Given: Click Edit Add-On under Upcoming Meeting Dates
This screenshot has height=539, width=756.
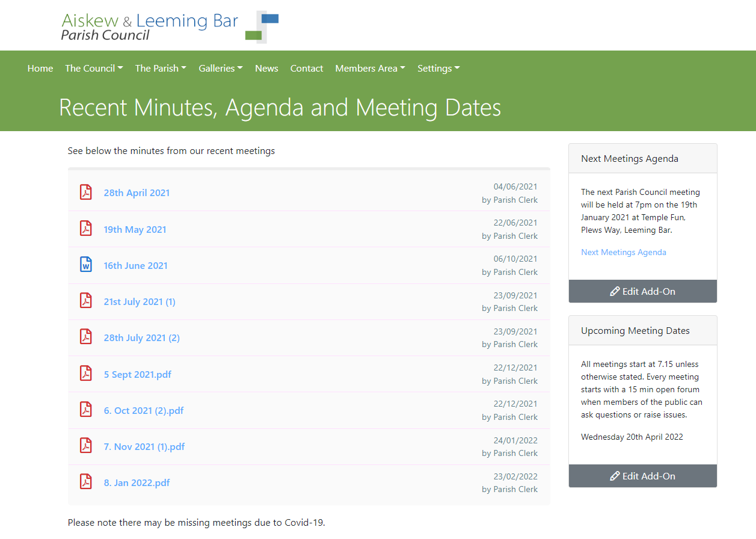Looking at the screenshot, I should click(x=642, y=476).
